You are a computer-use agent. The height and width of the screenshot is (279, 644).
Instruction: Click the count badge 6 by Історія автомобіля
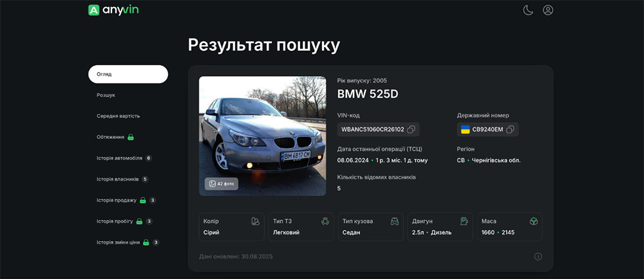[149, 158]
